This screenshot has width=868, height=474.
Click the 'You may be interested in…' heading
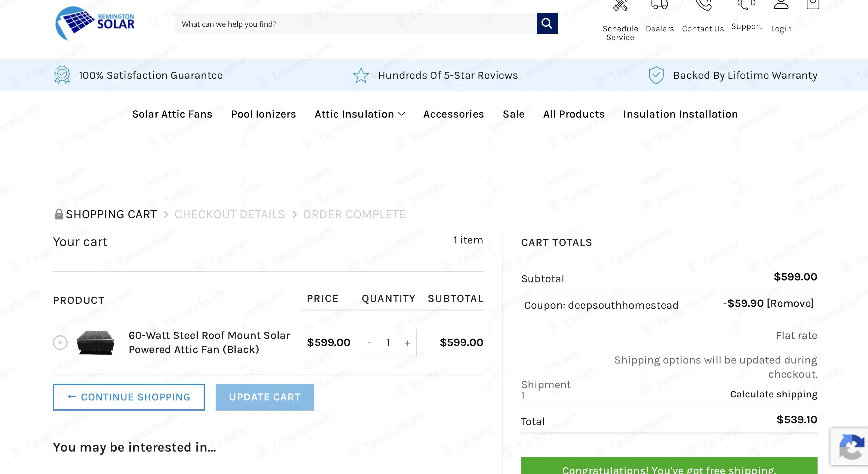pyautogui.click(x=134, y=447)
